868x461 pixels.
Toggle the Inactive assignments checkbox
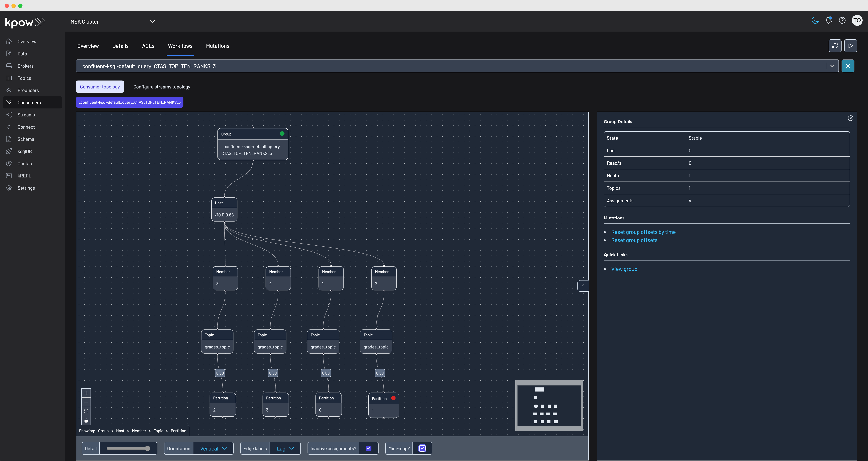pos(369,448)
